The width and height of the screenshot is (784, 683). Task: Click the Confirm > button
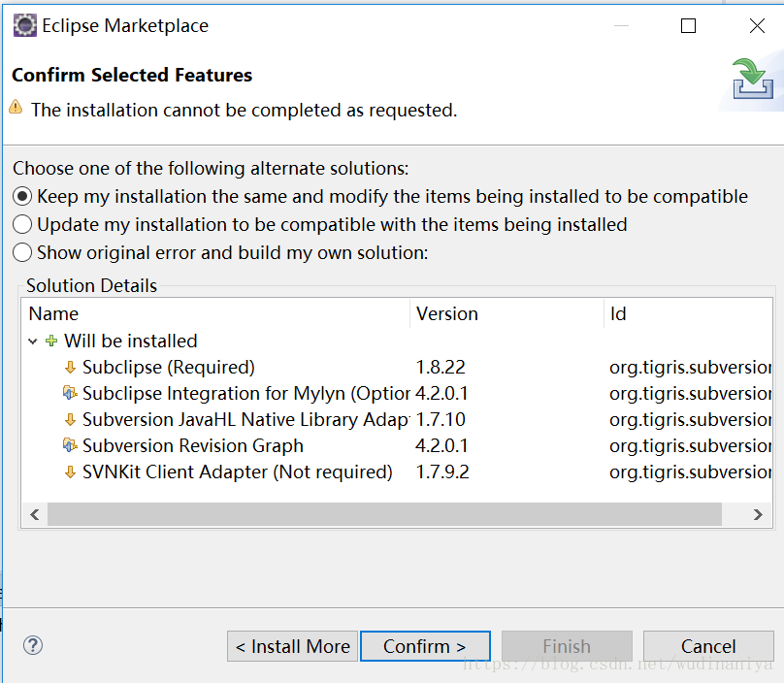tap(425, 646)
